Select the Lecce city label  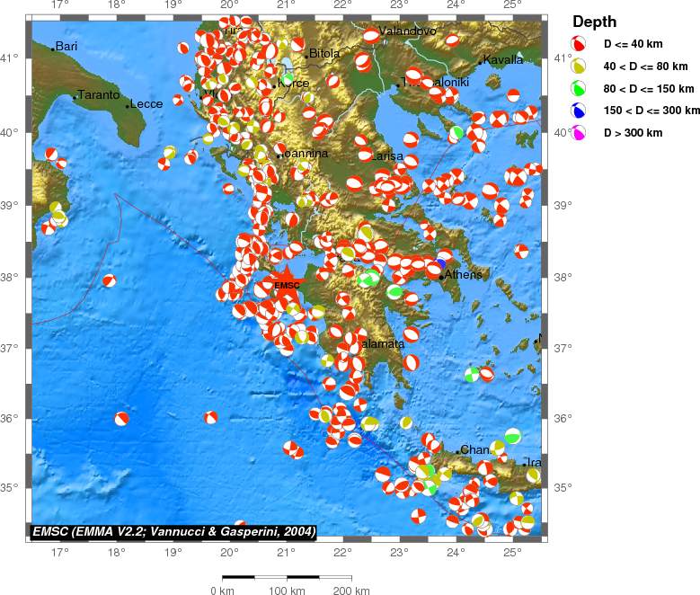(146, 104)
